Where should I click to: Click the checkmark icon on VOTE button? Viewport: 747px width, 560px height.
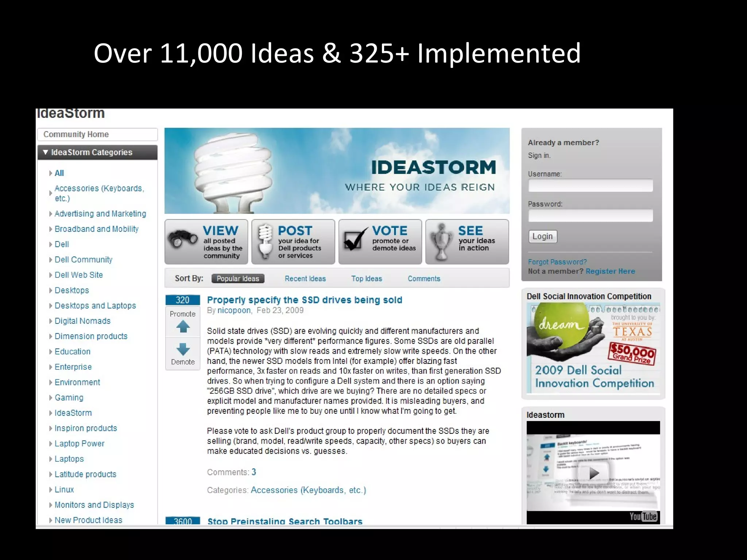click(355, 240)
